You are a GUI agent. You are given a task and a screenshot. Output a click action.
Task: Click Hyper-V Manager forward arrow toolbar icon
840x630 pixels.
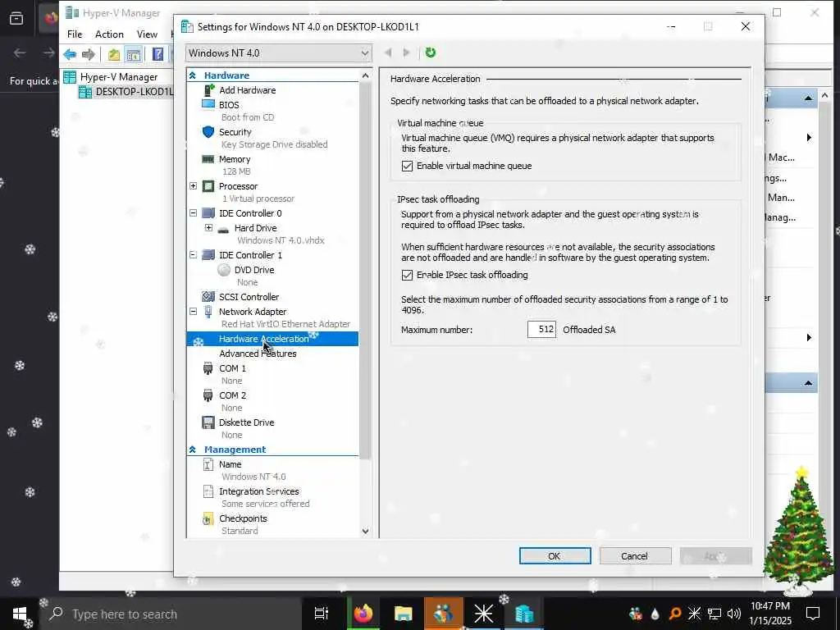[x=89, y=54]
